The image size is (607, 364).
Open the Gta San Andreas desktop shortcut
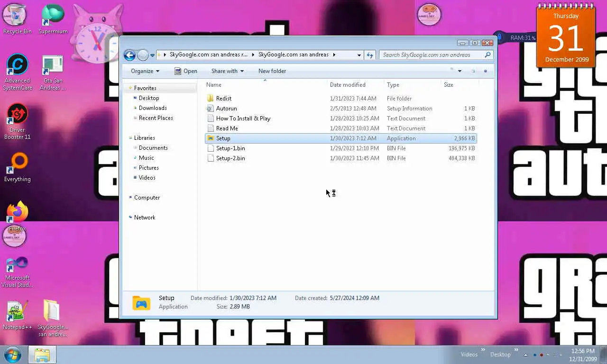(53, 72)
